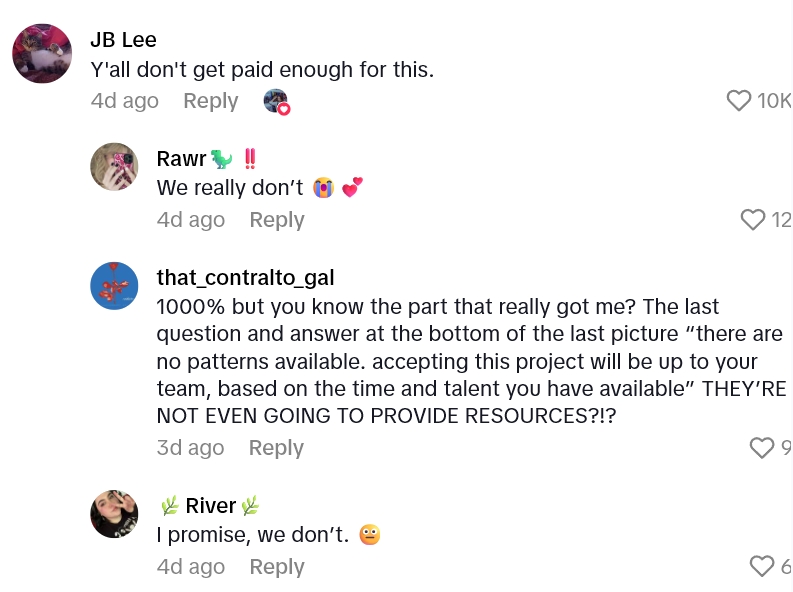Open JB Lee's profile picture
Screen dimensions: 793x592
42,54
